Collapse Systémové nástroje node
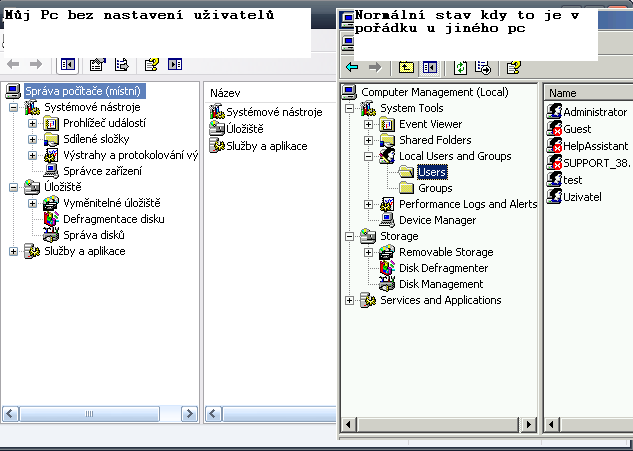This screenshot has height=451, width=633. pyautogui.click(x=14, y=107)
